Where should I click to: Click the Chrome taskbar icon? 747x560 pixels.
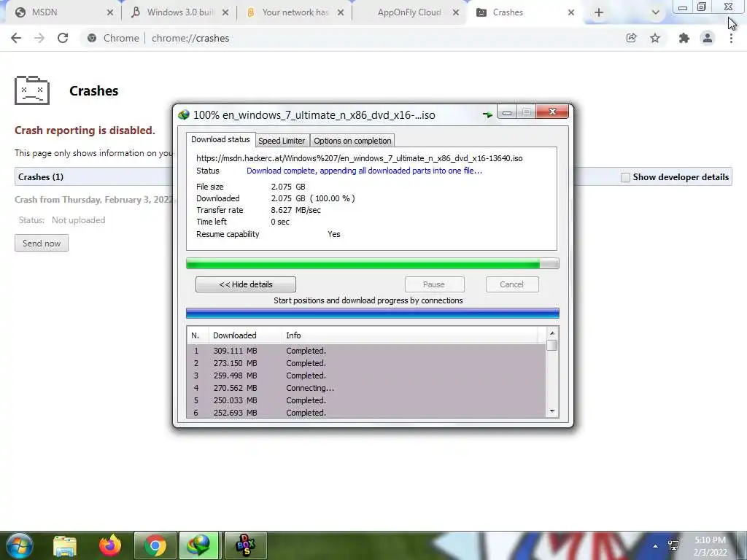(155, 545)
